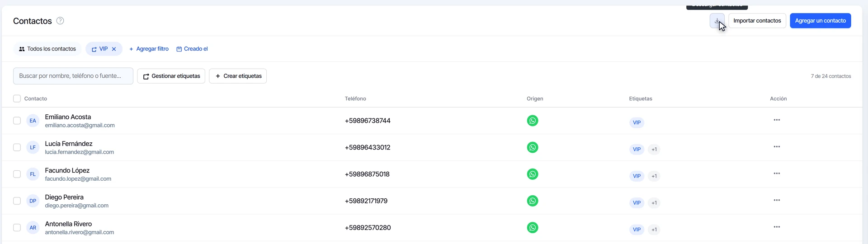This screenshot has height=244, width=868.
Task: Check the box for Diego Pereira
Action: [x=17, y=201]
